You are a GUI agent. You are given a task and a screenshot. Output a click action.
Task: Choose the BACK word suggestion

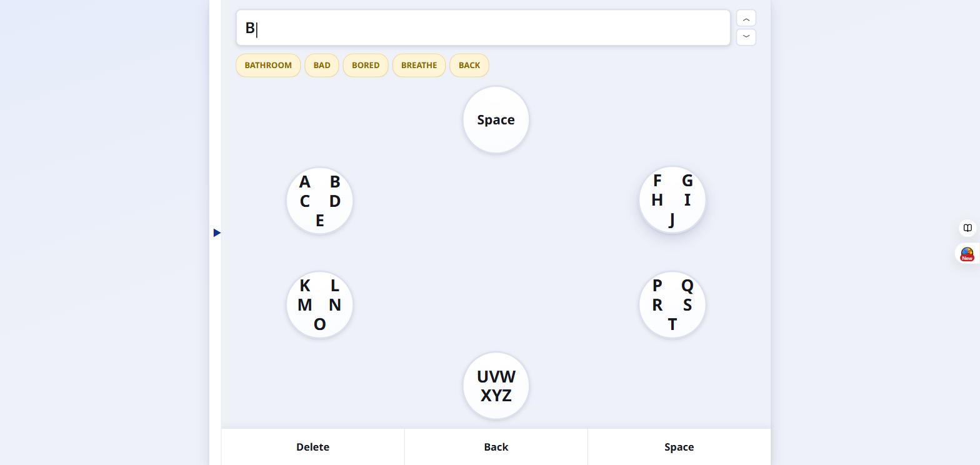(x=469, y=65)
